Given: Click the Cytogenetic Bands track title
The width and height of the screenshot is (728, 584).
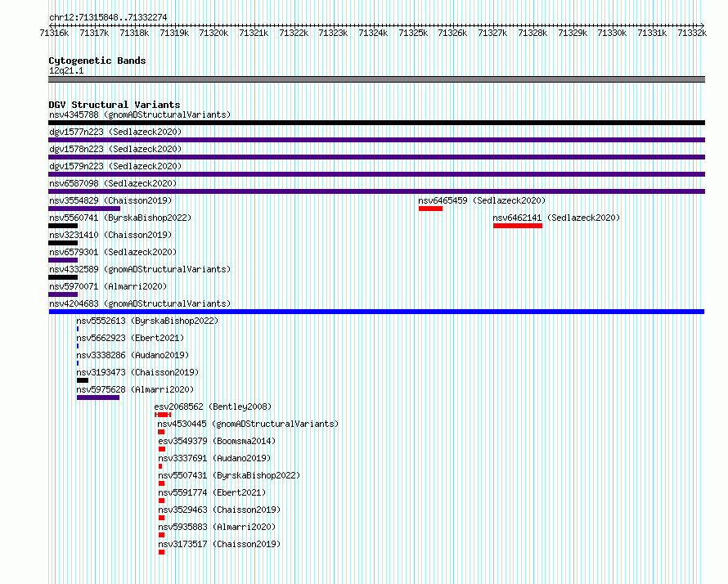Looking at the screenshot, I should (97, 61).
